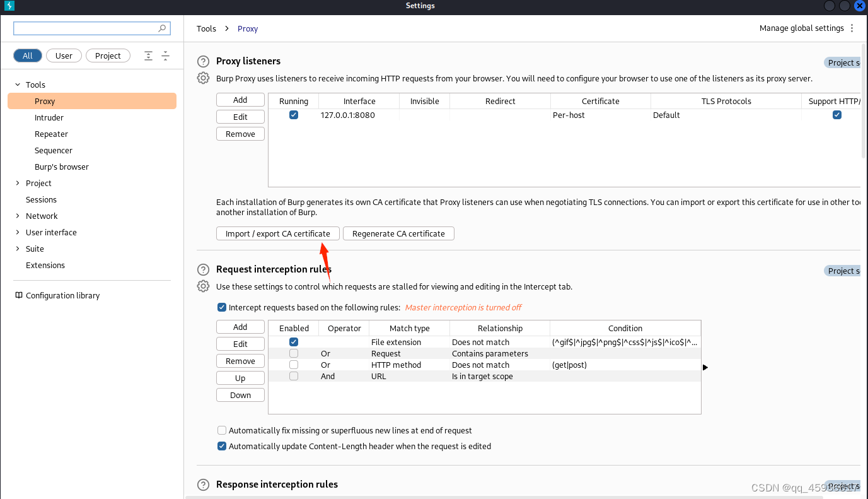Collapse all settings tree icon
Viewport: 868px width, 499px height.
[165, 56]
